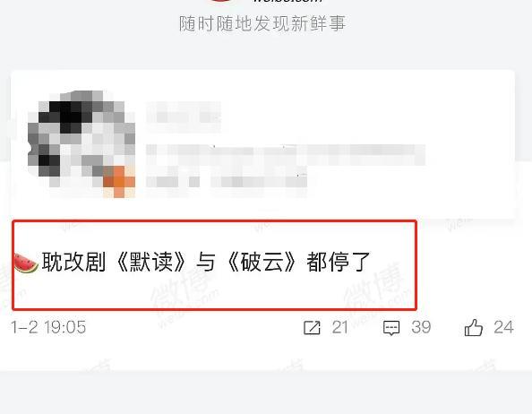Screen dimensions: 532x414
Task: Open the blurred user avatar
Action: click(82, 144)
